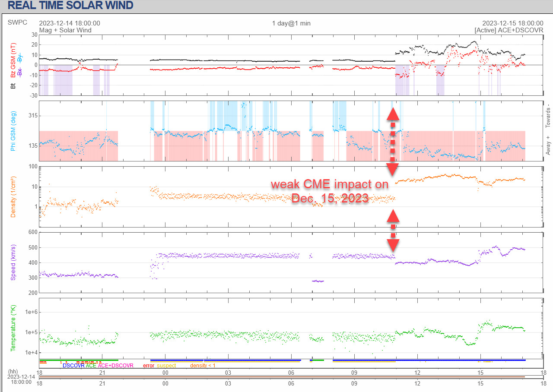Click the REAL TIME SOLAR WIND title
553x392 pixels.
pyautogui.click(x=70, y=6)
